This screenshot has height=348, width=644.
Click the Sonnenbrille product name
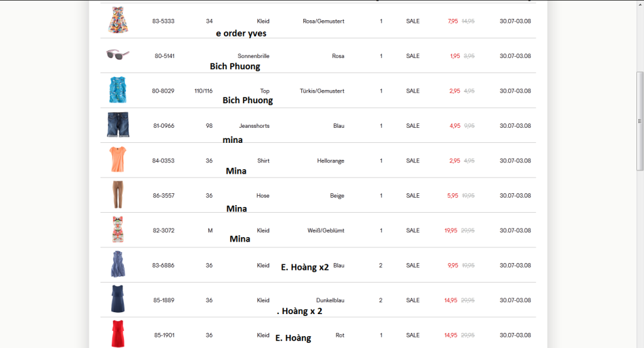(x=253, y=56)
